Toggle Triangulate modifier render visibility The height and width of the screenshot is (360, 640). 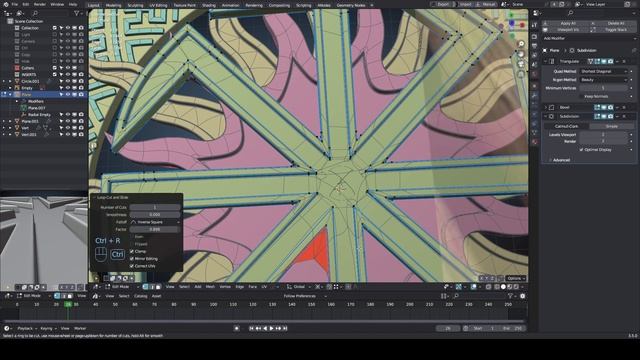pyautogui.click(x=610, y=61)
